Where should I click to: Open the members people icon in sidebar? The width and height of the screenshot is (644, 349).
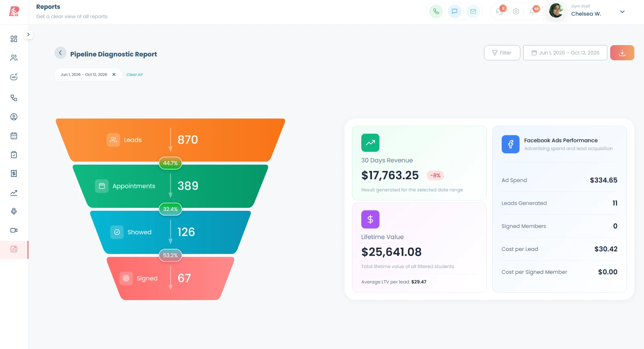coord(14,58)
